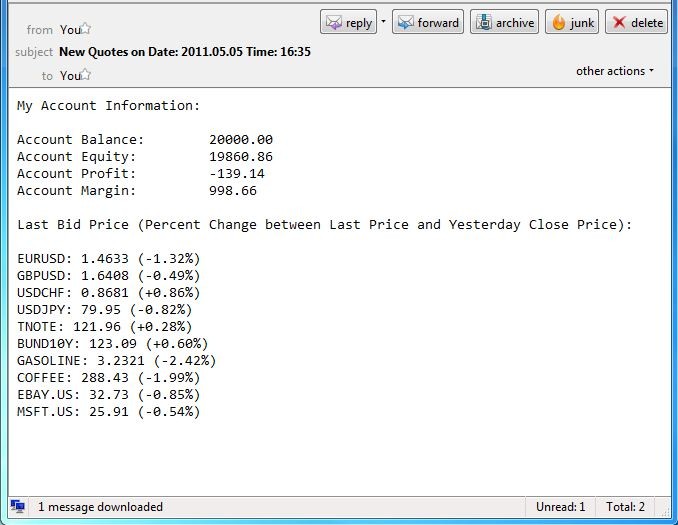The image size is (678, 525).
Task: Forward this message
Action: coord(427,23)
